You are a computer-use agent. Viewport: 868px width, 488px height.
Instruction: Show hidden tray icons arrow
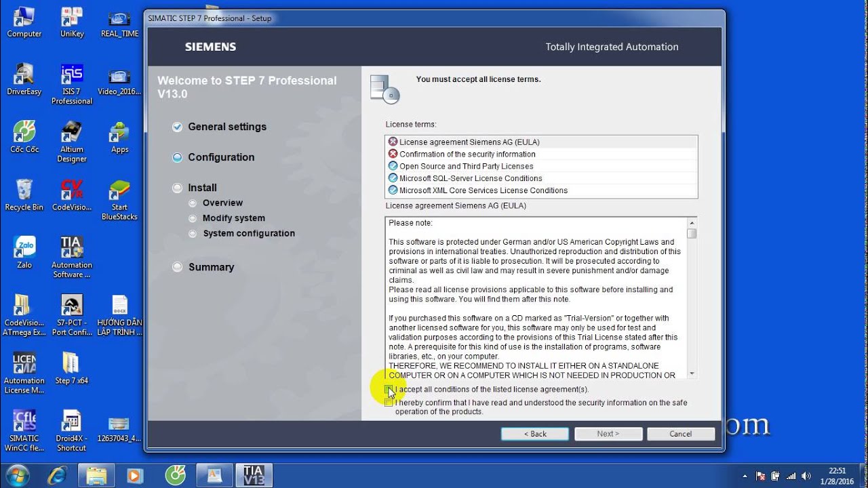tap(745, 476)
